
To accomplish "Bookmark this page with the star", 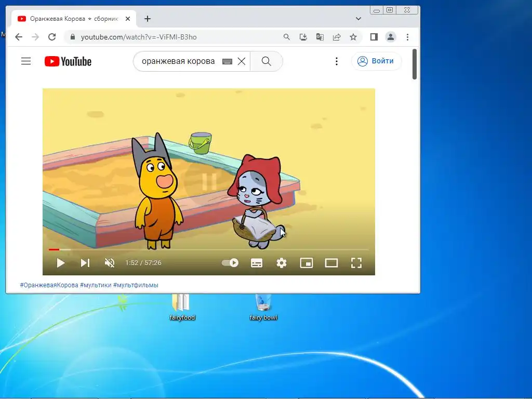I will (353, 37).
